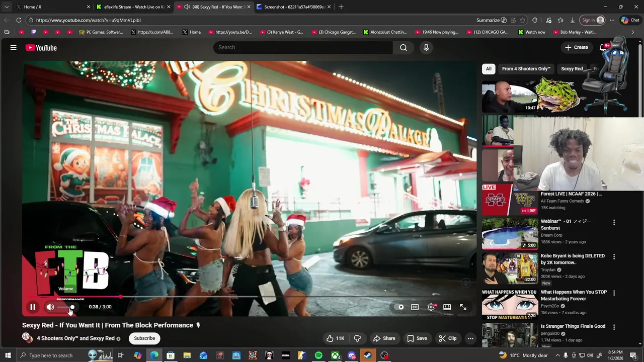Seek on the red video progress bar
The width and height of the screenshot is (644, 362).
tap(249, 297)
